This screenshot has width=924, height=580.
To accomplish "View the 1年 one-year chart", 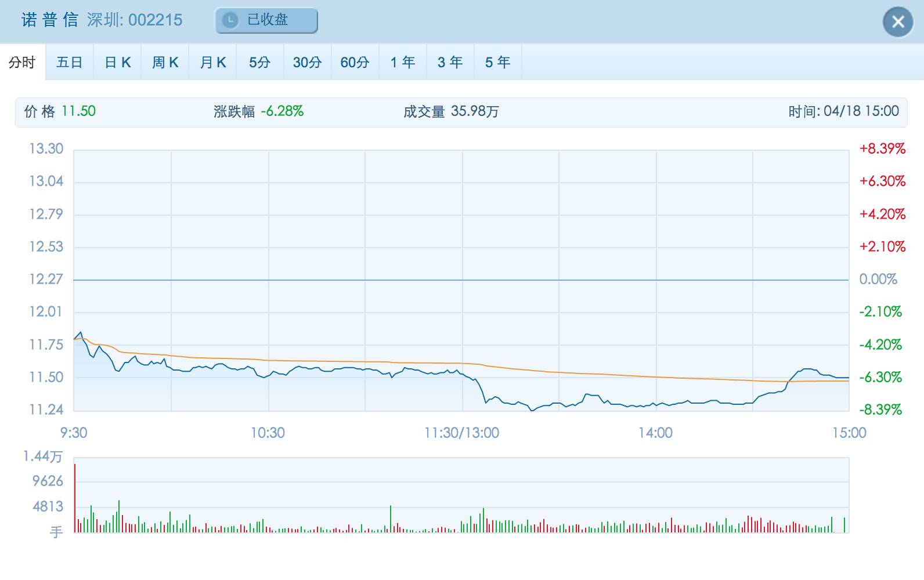I will pos(403,62).
